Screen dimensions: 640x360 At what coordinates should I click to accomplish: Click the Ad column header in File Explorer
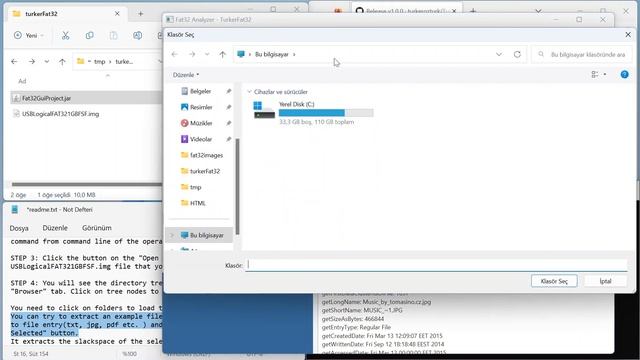22,81
